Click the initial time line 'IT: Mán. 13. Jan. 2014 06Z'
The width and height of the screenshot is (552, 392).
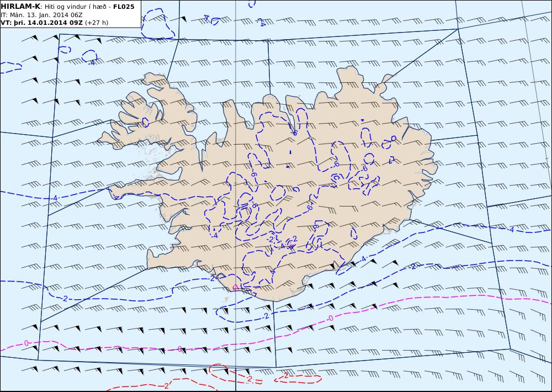41,15
